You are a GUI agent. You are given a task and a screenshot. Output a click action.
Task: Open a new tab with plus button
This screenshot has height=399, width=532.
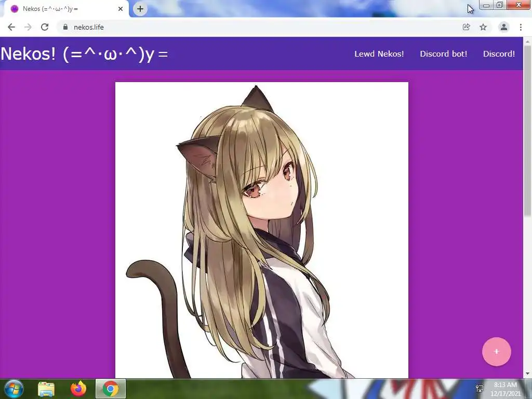140,9
